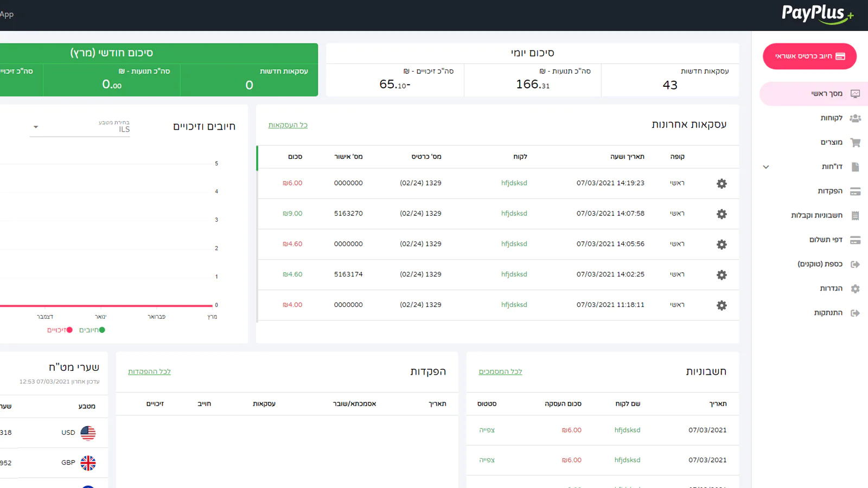The height and width of the screenshot is (488, 868).
Task: Open the כל העסקאות link
Action: click(x=288, y=125)
